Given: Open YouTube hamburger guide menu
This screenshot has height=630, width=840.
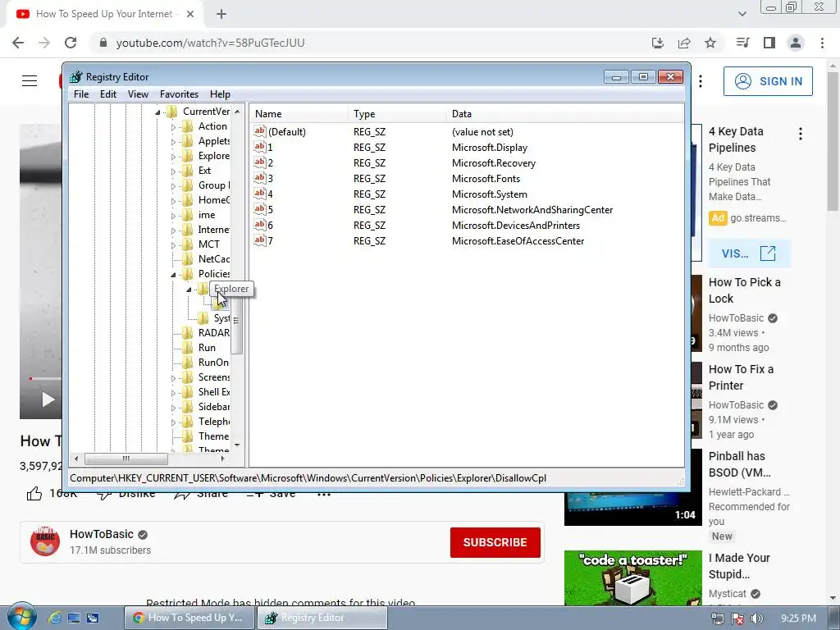Looking at the screenshot, I should point(30,81).
